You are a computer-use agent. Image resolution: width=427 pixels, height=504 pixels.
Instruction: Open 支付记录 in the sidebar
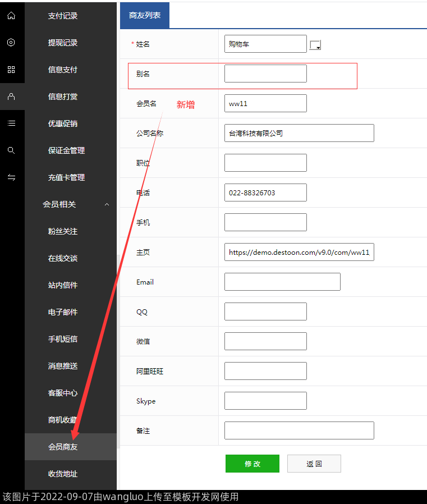[x=63, y=16]
